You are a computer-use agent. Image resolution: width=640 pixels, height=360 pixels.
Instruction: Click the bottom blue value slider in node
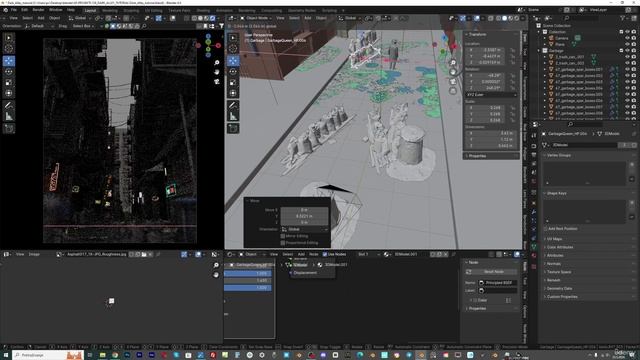click(x=248, y=288)
